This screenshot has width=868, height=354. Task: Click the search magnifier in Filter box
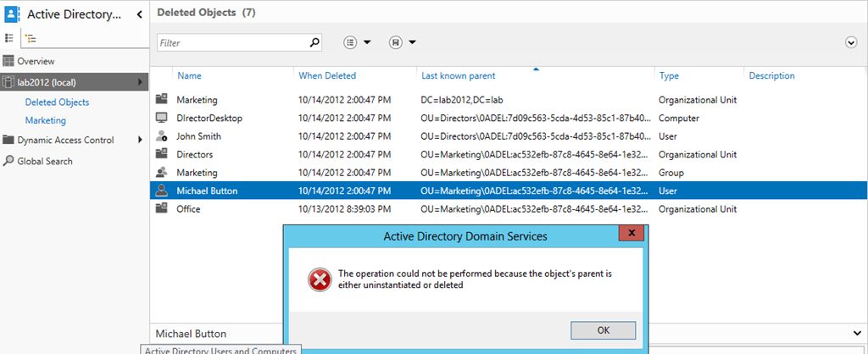(x=314, y=42)
